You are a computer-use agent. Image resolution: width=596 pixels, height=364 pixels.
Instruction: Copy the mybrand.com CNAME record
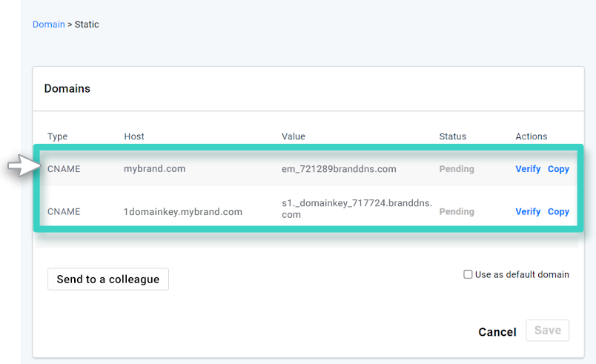558,169
